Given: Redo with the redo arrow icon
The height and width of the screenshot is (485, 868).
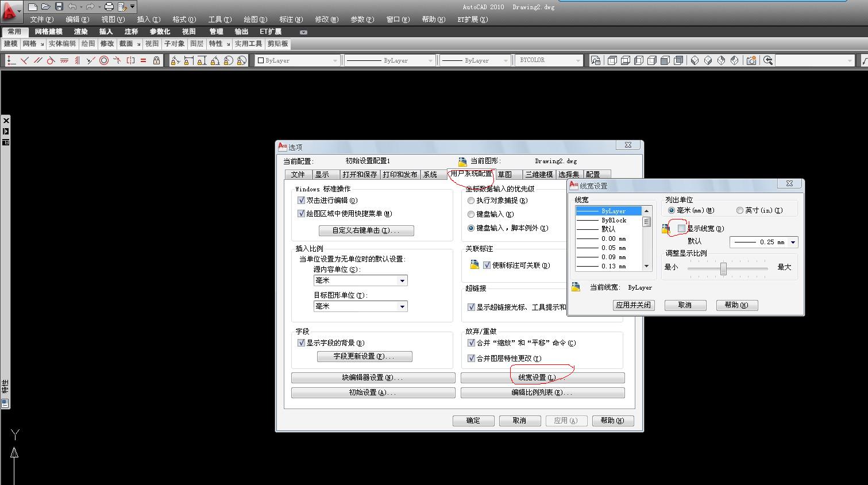Looking at the screenshot, I should [90, 7].
